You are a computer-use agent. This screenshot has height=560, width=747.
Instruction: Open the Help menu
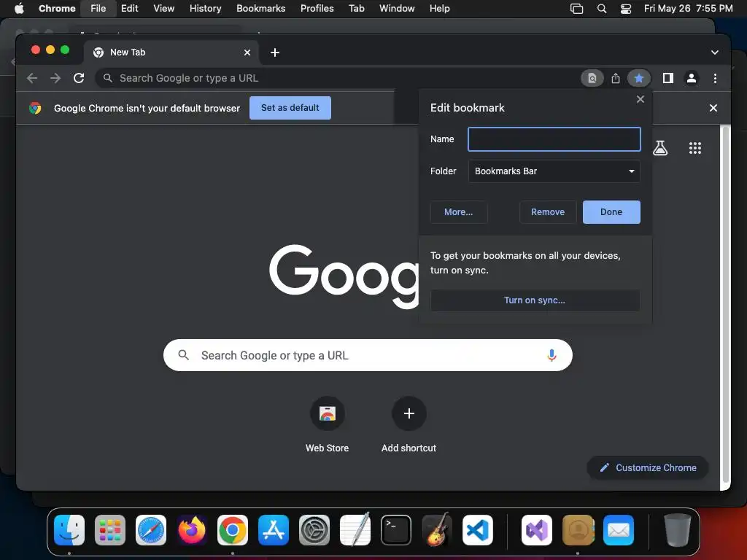click(x=439, y=9)
